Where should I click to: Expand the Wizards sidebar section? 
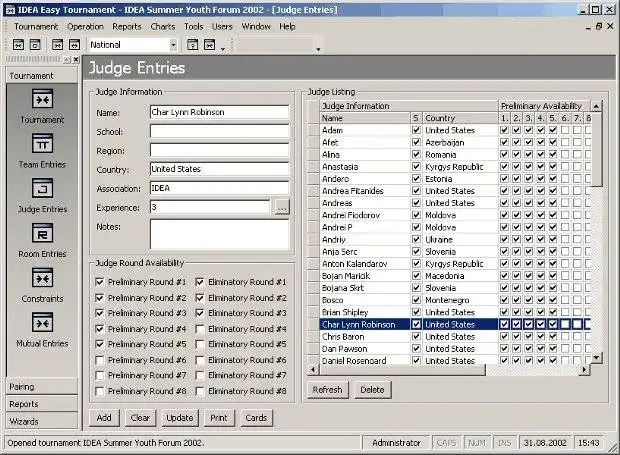coord(42,421)
